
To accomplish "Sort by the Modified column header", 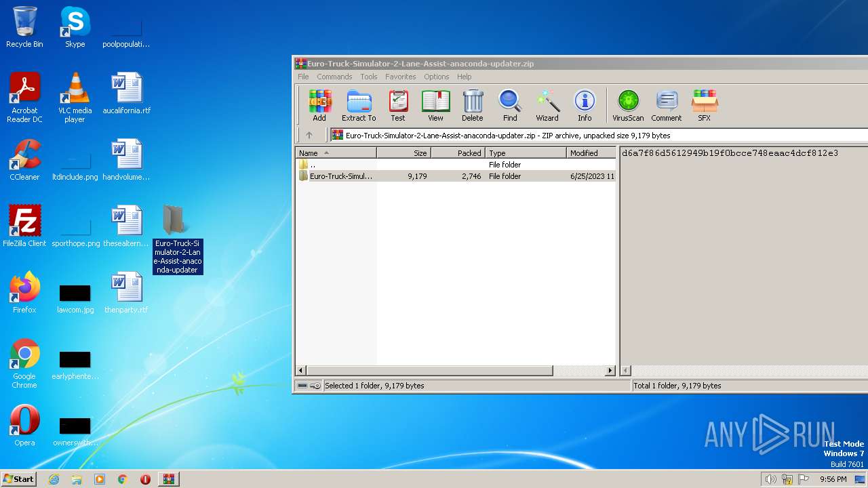I will tap(591, 153).
